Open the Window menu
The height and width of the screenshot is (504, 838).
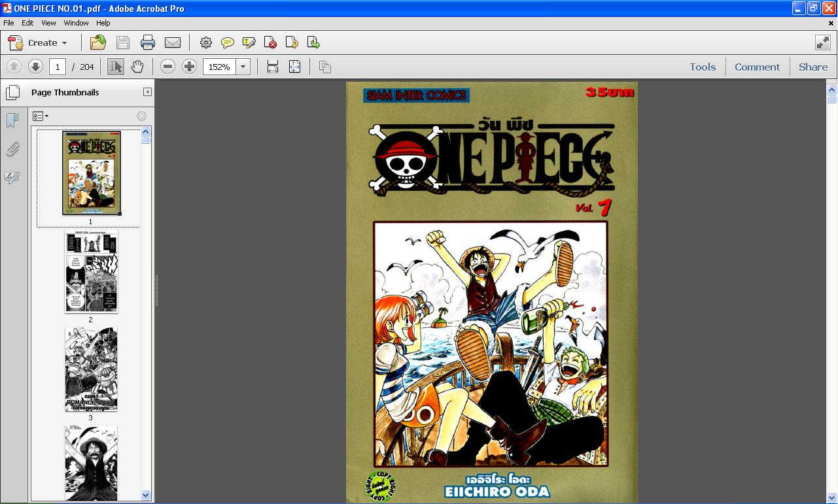76,23
